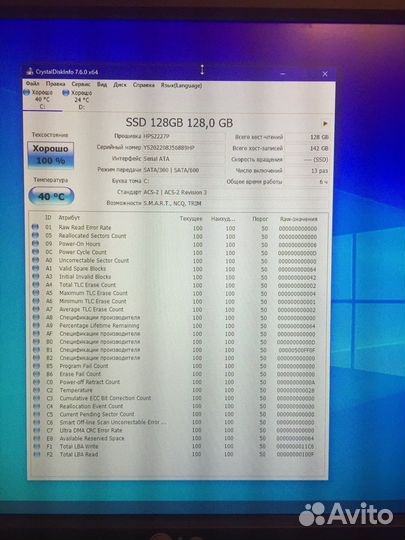Screen dimensions: 405x540
Task: Open the Вид menu
Action: [x=102, y=84]
